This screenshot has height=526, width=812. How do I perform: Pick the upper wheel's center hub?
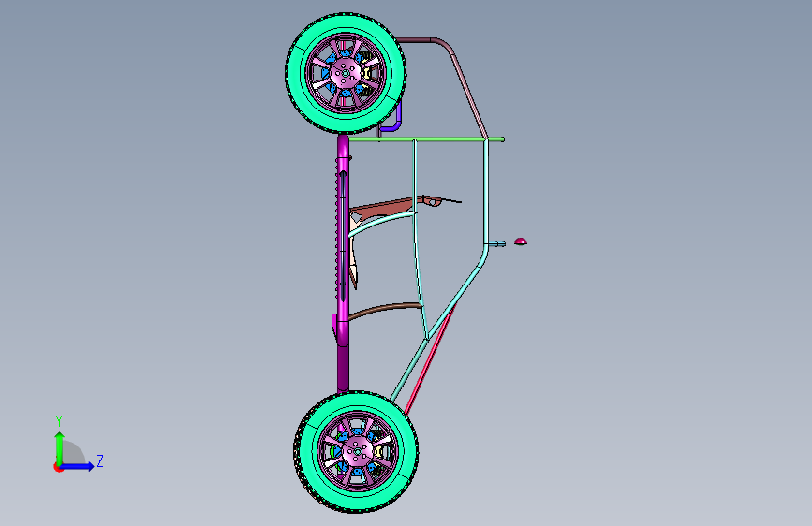pos(346,73)
